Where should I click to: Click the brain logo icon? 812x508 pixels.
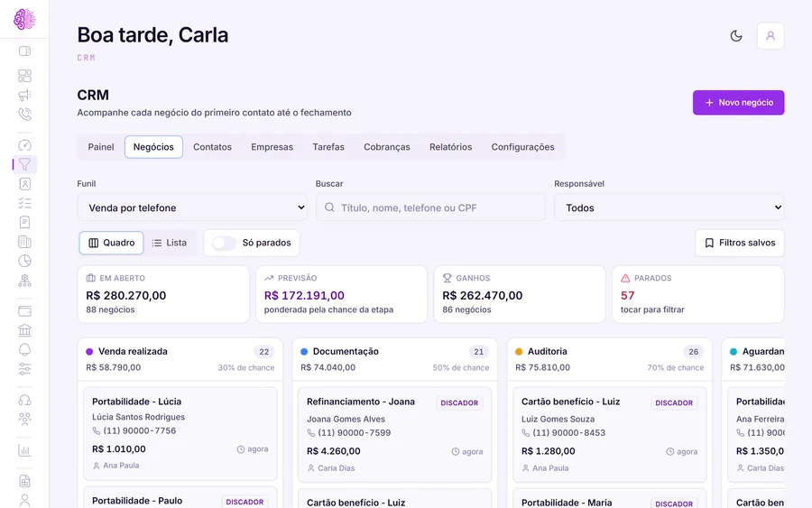click(x=24, y=19)
